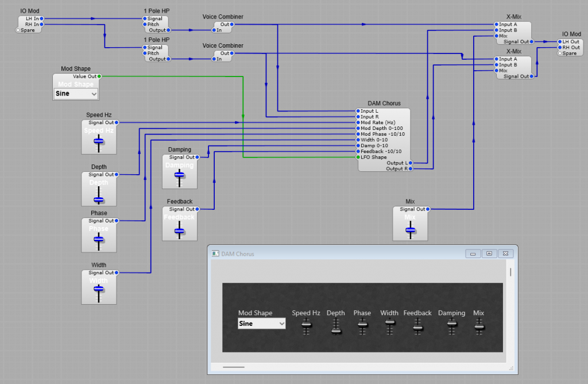Click the RH Out connector on right IO Mod
Screen dimensions: 588x384
560,48
